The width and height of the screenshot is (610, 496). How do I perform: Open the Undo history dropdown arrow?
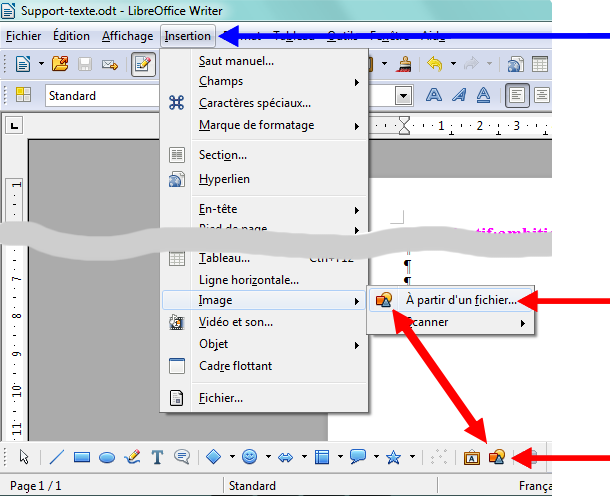[x=453, y=63]
